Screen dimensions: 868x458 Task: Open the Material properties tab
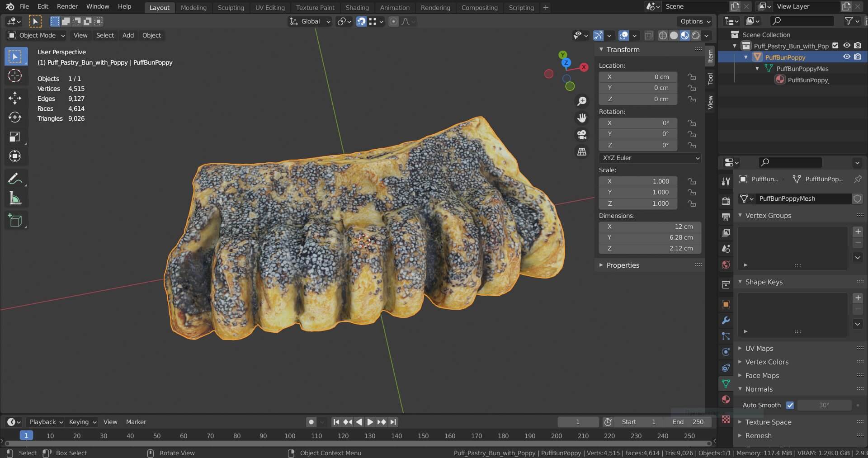[x=726, y=399]
